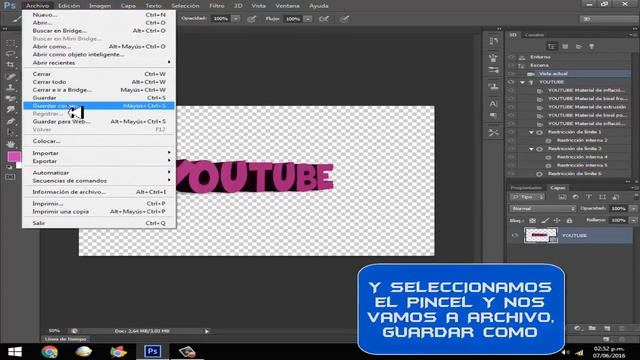This screenshot has height=360, width=640.
Task: Open the Edición menu
Action: point(69,6)
